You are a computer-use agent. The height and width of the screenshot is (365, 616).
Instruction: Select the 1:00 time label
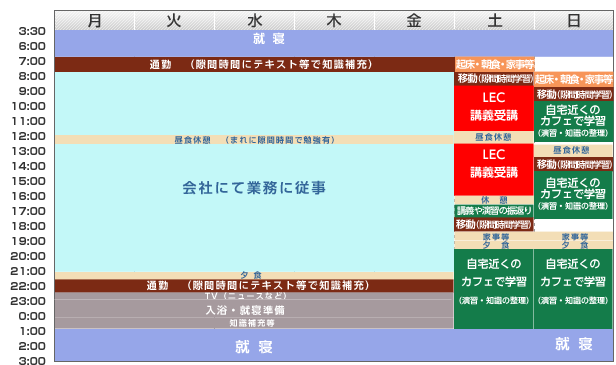(x=32, y=331)
